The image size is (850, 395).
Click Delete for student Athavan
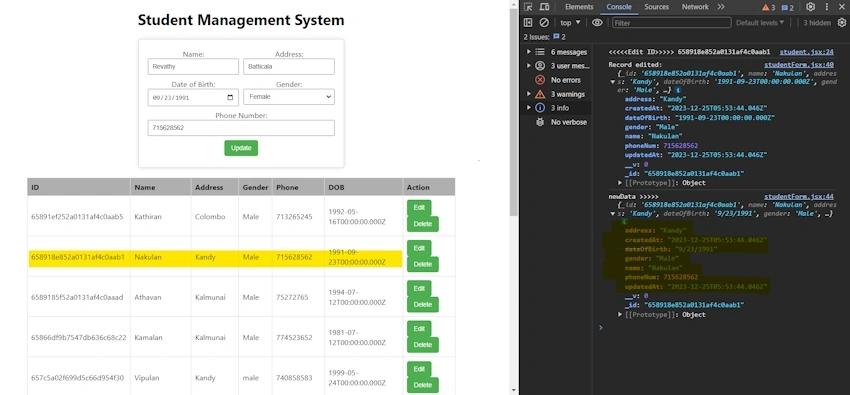(x=423, y=305)
